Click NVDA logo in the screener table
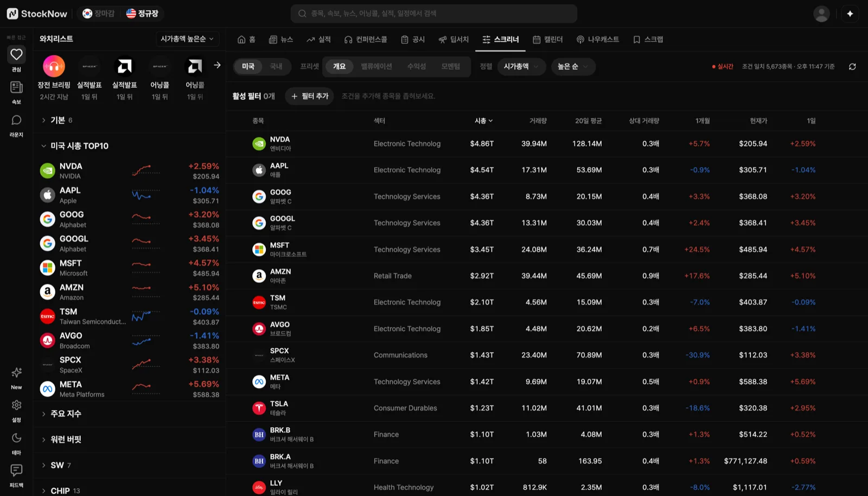This screenshot has height=496, width=868. (x=259, y=144)
